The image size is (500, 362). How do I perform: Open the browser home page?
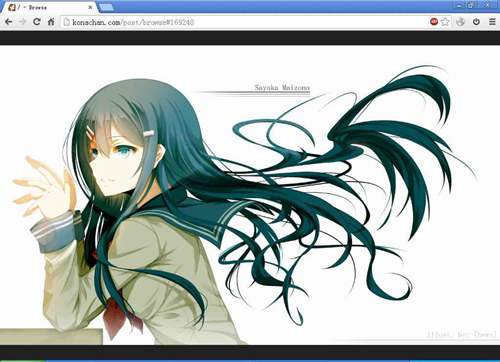pos(51,22)
